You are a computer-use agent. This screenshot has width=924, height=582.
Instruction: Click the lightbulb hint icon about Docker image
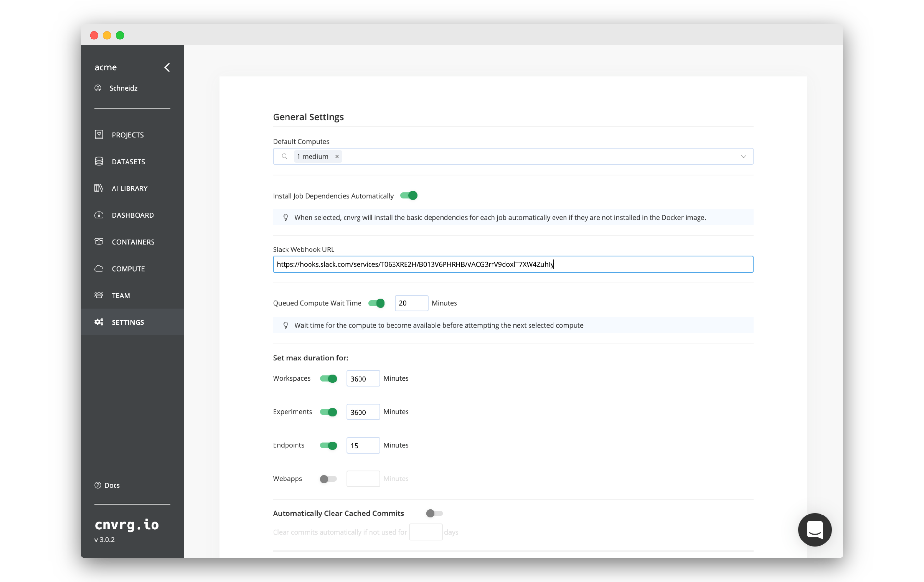[286, 218]
